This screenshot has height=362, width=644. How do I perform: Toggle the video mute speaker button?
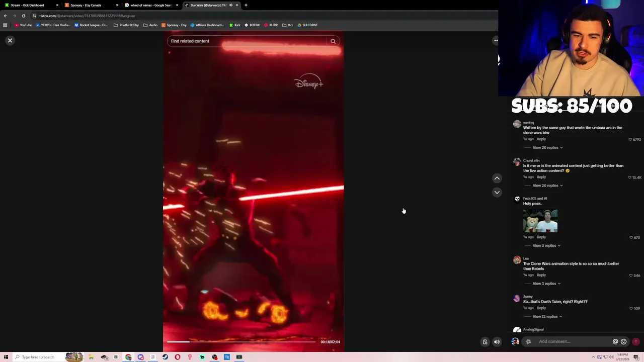[497, 342]
